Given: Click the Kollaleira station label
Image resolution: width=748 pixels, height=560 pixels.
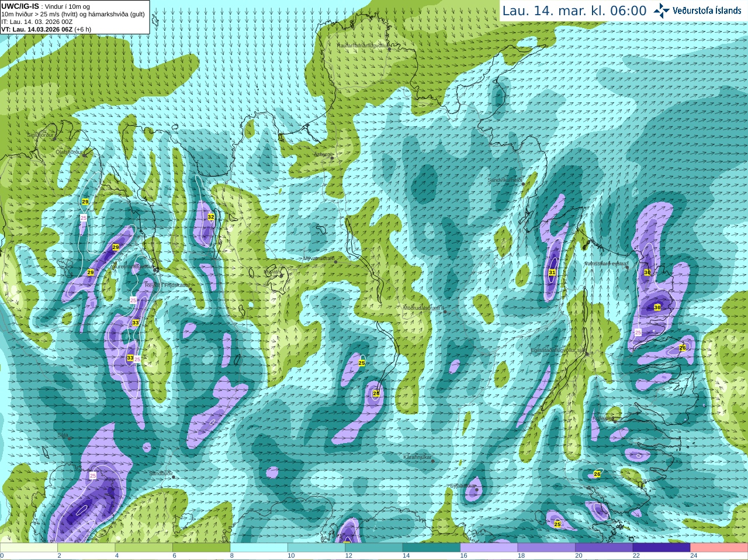Looking at the screenshot, I should (602, 418).
